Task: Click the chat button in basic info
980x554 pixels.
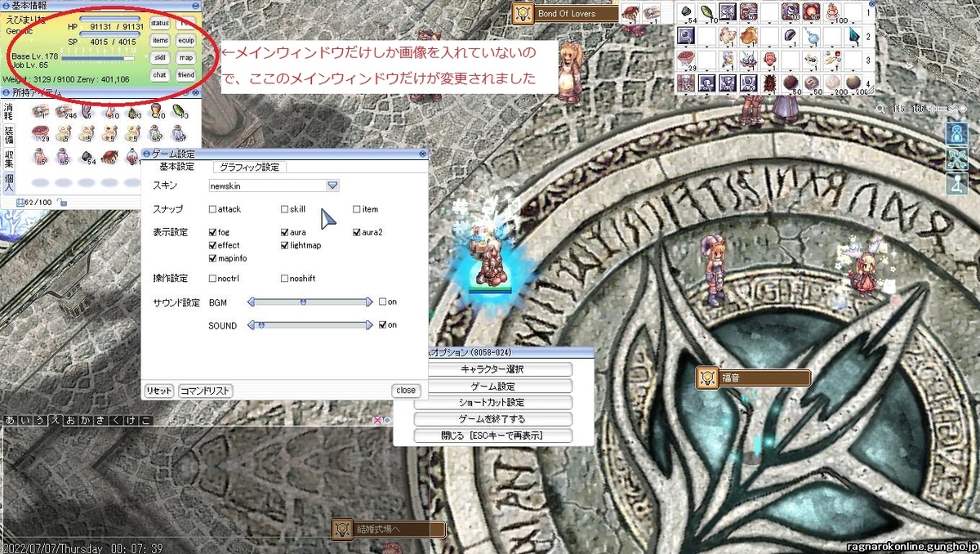Action: (x=160, y=75)
